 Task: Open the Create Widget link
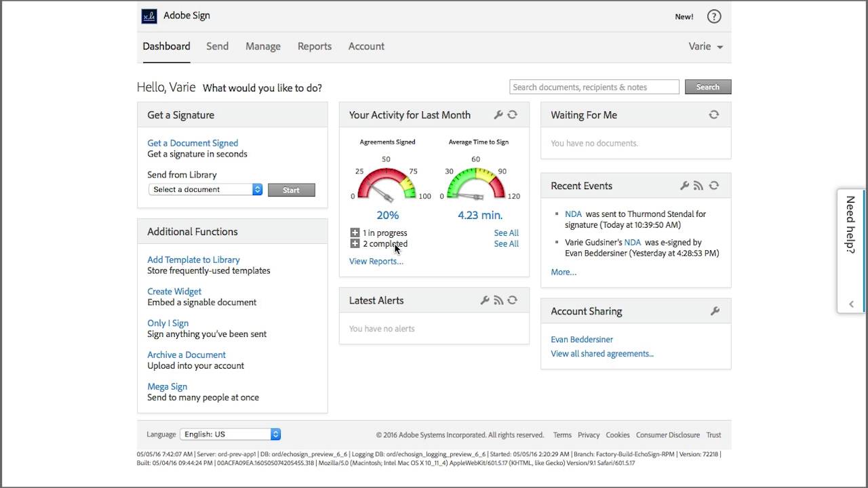pos(174,291)
